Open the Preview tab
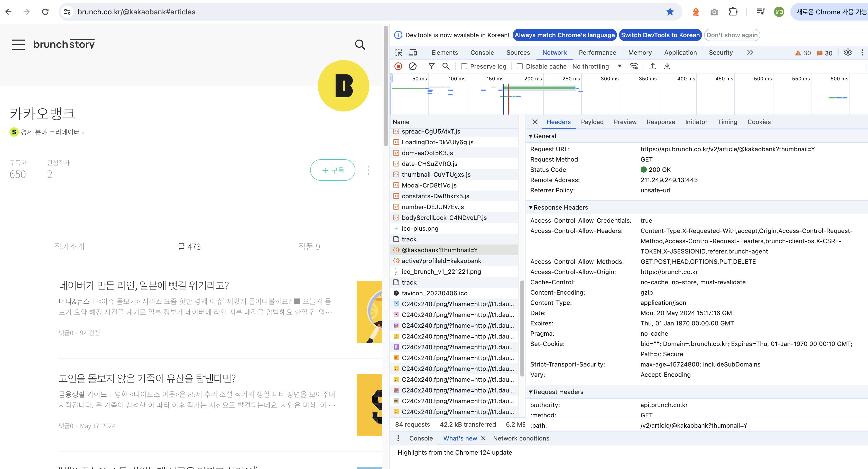Image resolution: width=868 pixels, height=469 pixels. click(x=625, y=122)
